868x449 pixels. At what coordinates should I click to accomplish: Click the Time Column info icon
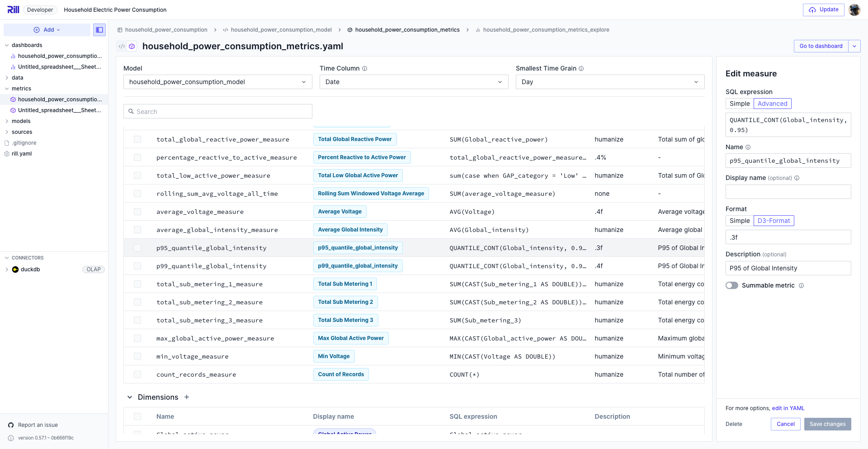click(x=364, y=69)
